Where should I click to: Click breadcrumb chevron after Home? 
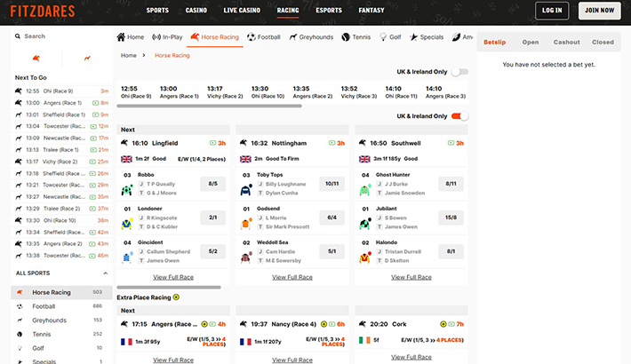click(144, 56)
